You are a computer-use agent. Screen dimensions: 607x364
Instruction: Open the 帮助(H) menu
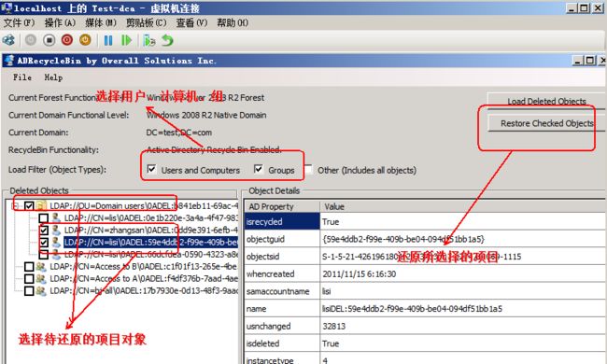233,22
